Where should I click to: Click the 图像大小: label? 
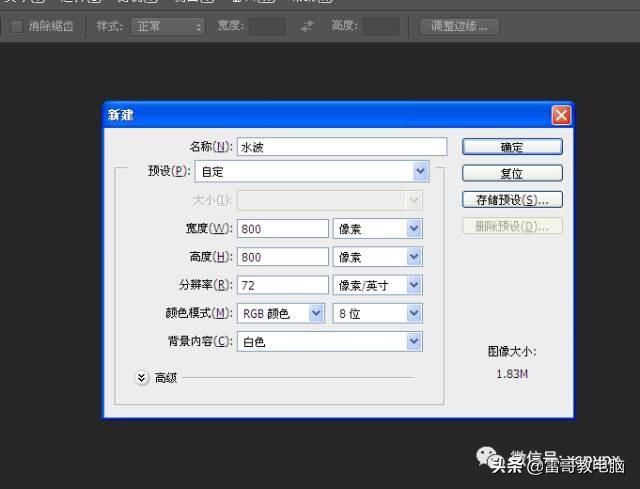click(x=512, y=351)
